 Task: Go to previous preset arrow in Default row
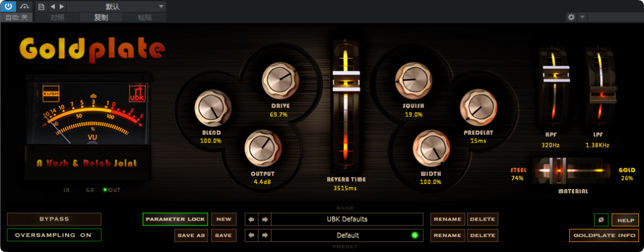click(252, 236)
